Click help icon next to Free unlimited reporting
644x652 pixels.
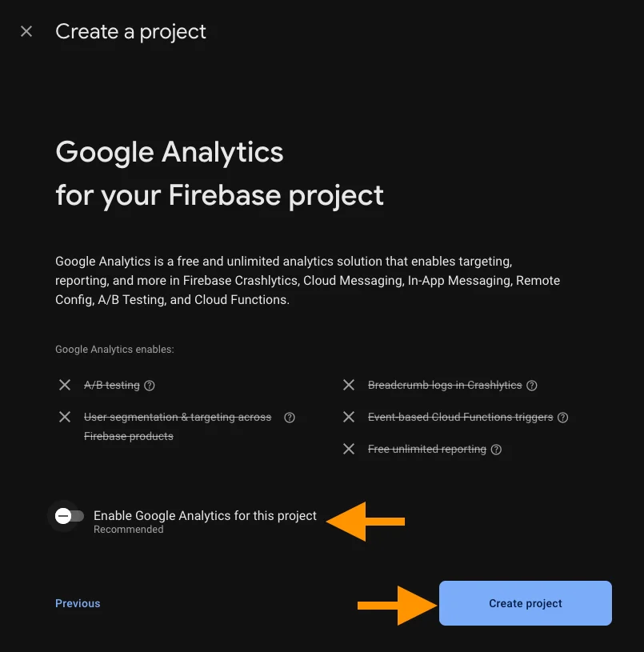(x=496, y=450)
